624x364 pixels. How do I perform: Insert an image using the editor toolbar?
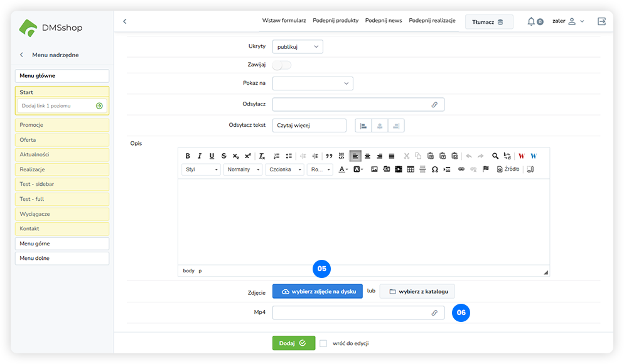(x=375, y=169)
